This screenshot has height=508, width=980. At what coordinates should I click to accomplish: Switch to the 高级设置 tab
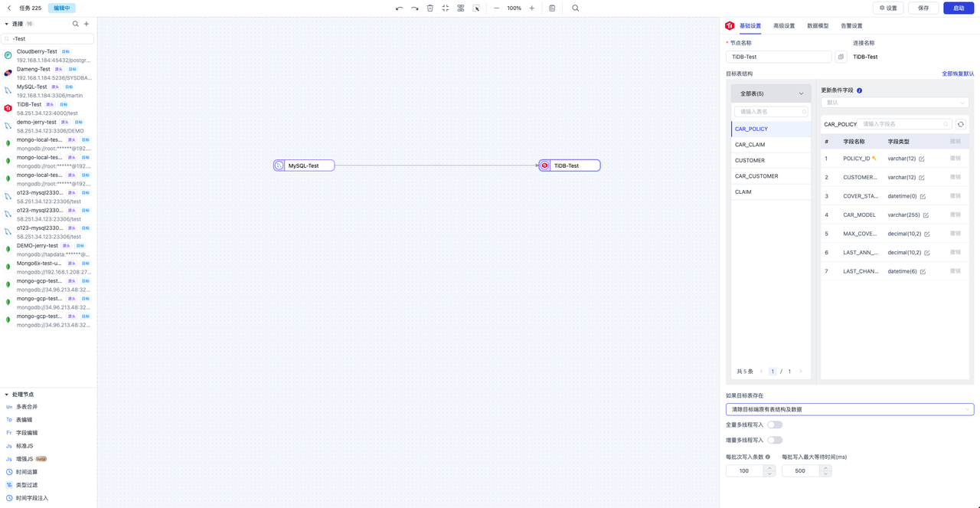[x=784, y=25]
